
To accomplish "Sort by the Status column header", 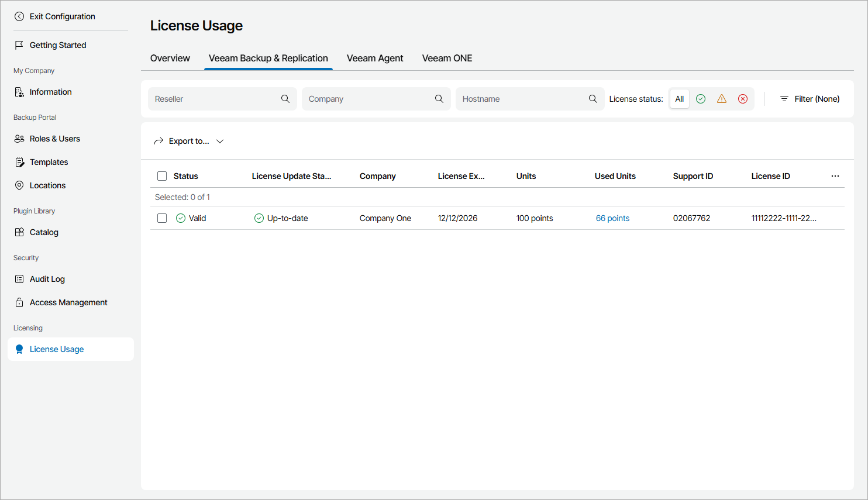I will click(186, 176).
